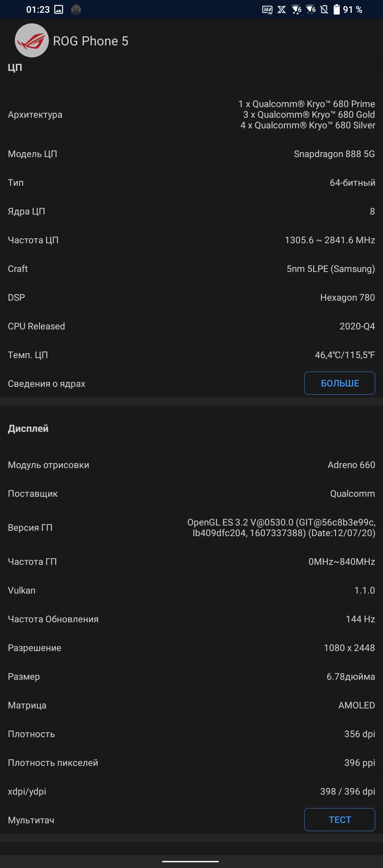Open core details with the БОЛЬШЕ button
This screenshot has width=383, height=868.
[340, 383]
